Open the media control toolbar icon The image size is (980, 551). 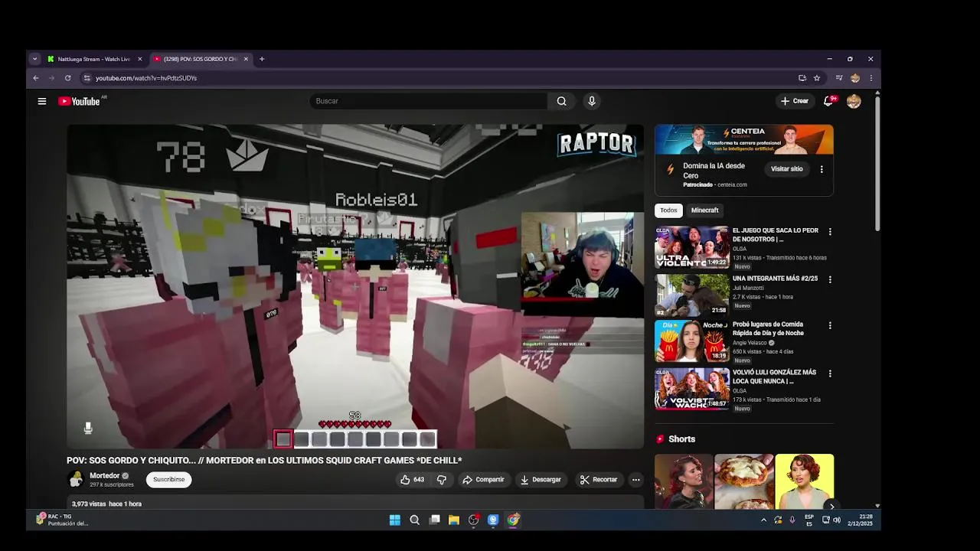(839, 78)
